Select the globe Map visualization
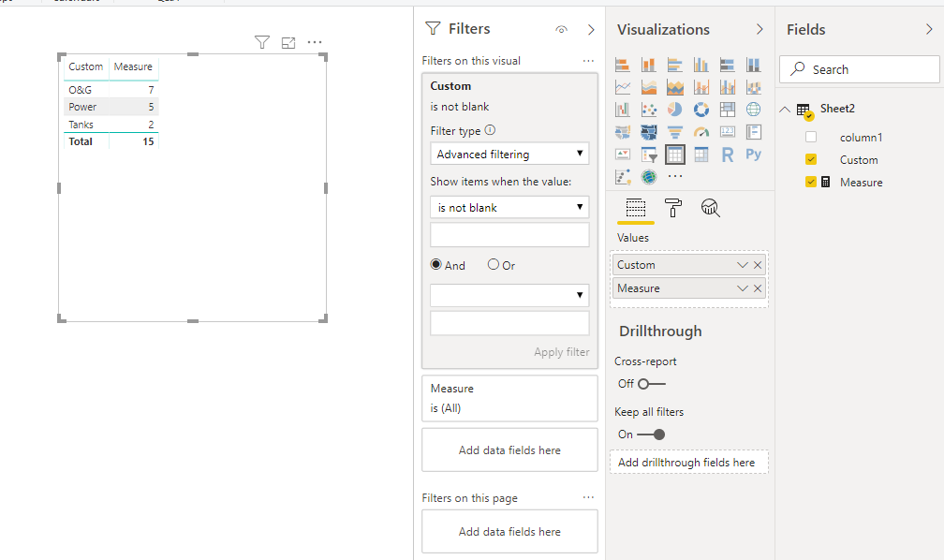Viewport: 944px width, 560px height. point(753,110)
